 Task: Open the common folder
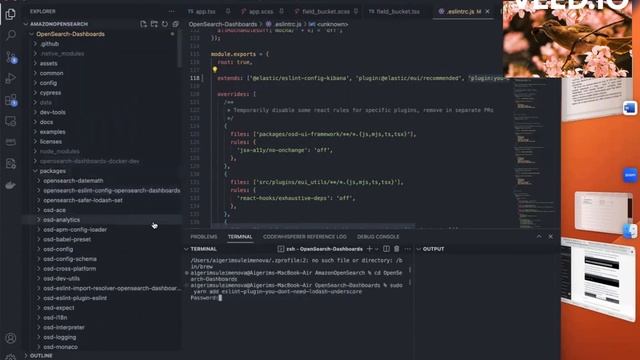click(51, 73)
